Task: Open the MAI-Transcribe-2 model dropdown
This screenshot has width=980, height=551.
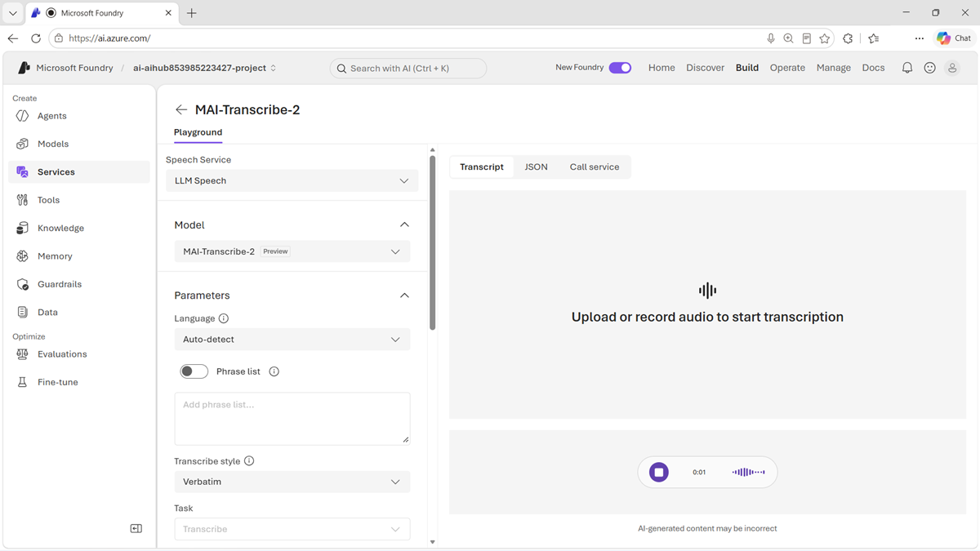Action: point(292,251)
